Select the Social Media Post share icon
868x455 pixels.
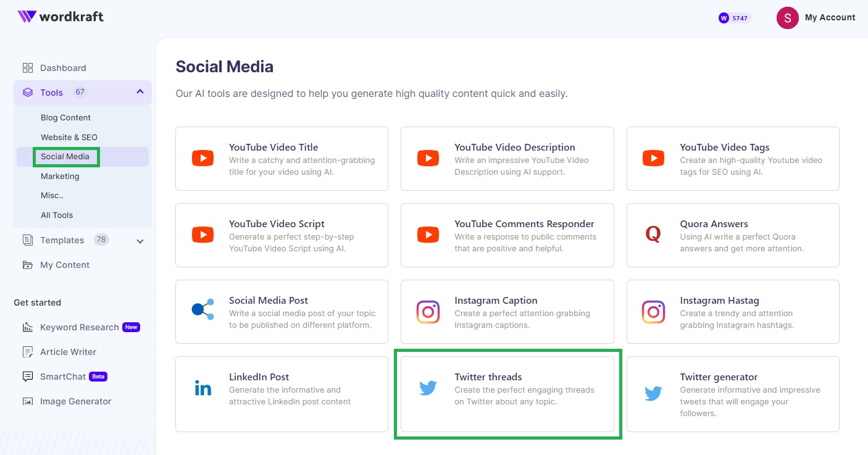(202, 311)
